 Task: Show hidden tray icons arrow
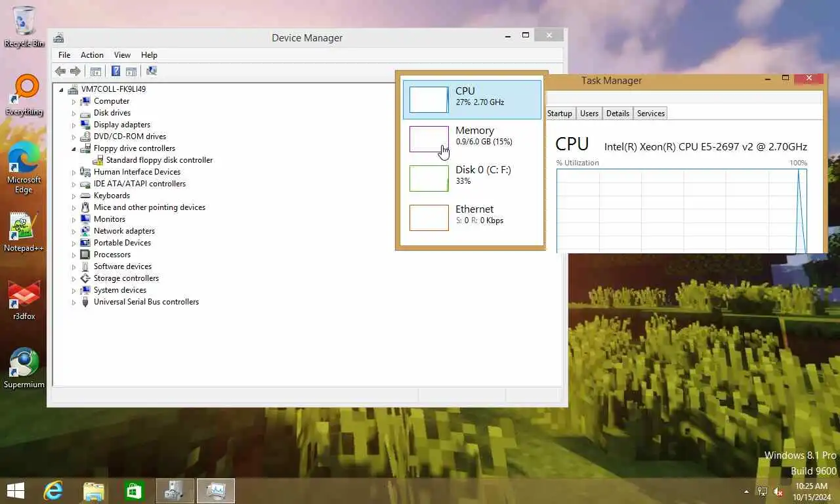pyautogui.click(x=746, y=492)
